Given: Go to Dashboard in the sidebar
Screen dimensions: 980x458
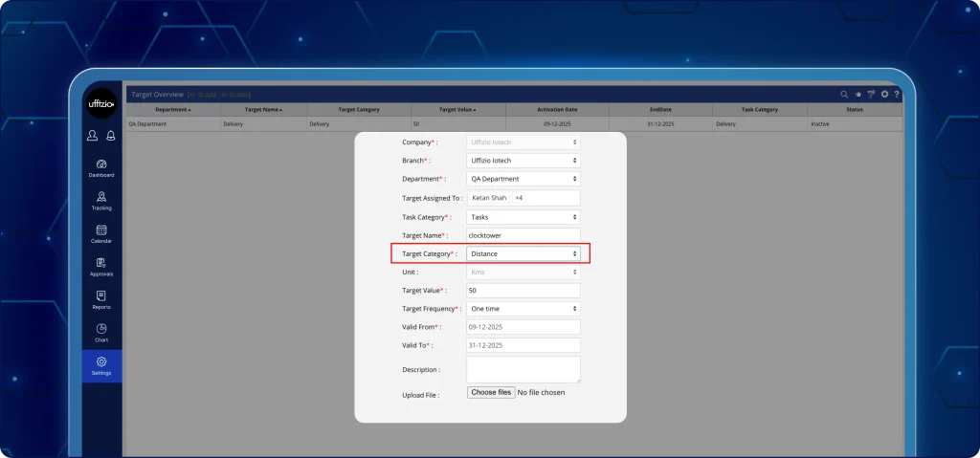Looking at the screenshot, I should pos(101,168).
